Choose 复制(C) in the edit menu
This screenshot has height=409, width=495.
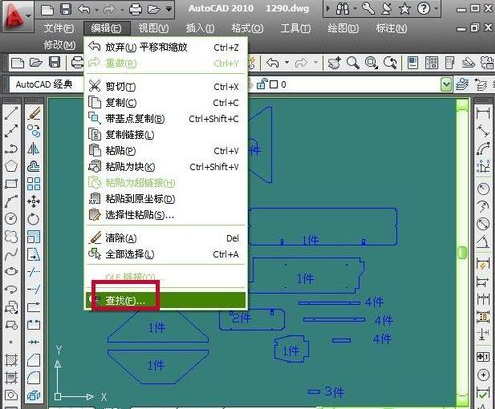point(166,103)
